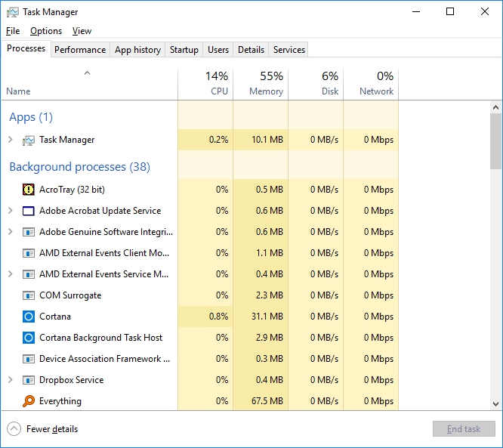The image size is (503, 448).
Task: Click the End task button
Action: (x=464, y=429)
